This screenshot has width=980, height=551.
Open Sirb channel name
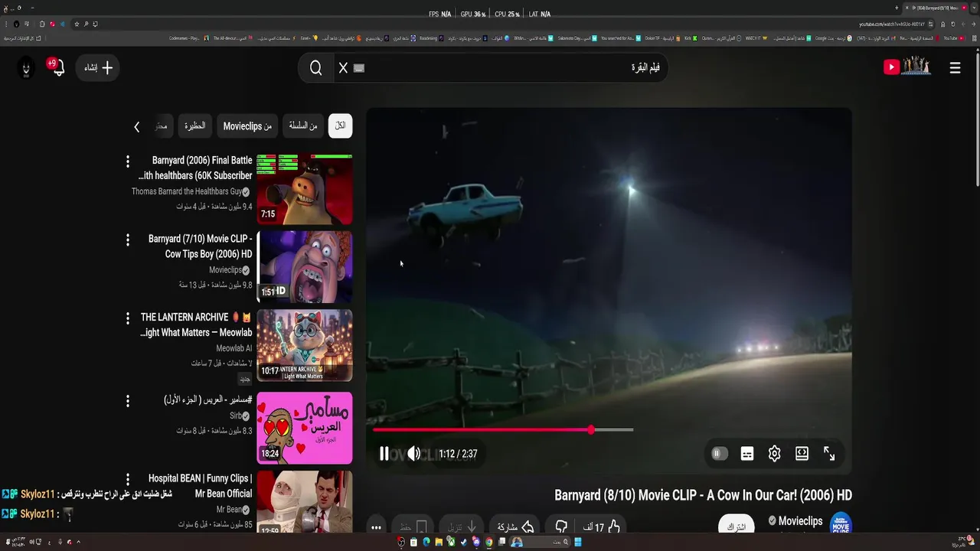[236, 416]
